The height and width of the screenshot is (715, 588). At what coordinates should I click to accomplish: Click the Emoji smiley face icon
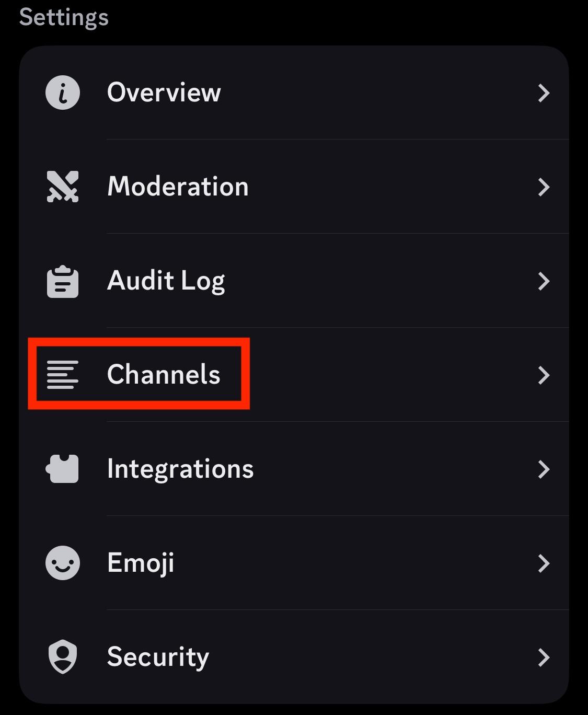coord(63,563)
